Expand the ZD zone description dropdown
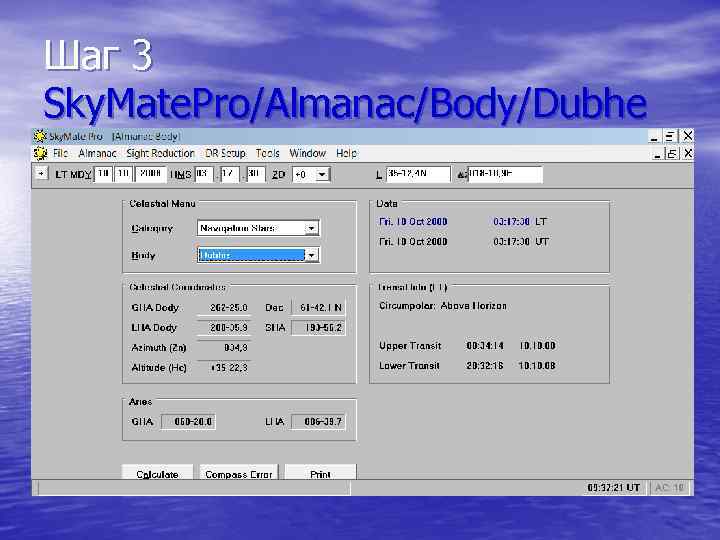The height and width of the screenshot is (540, 720). pyautogui.click(x=322, y=174)
